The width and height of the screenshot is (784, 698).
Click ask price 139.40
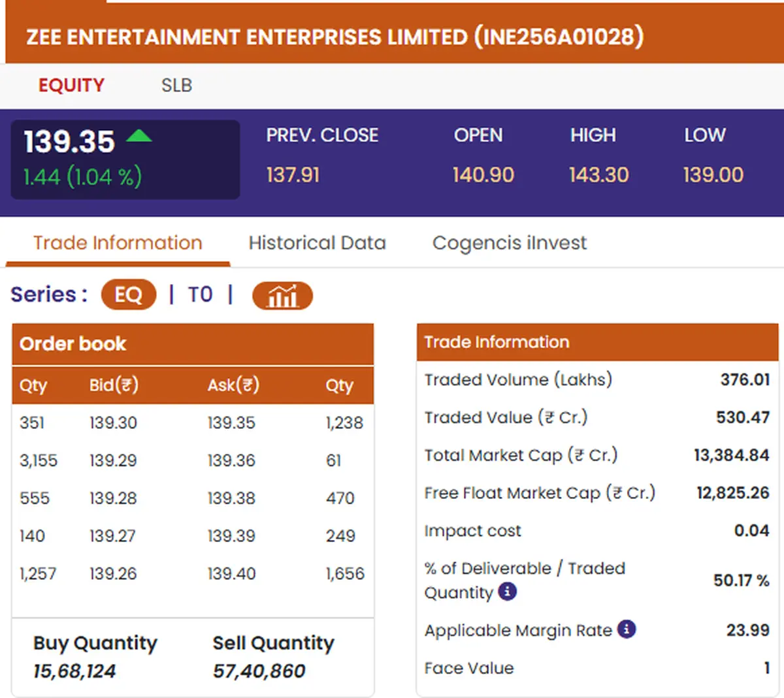tap(232, 574)
